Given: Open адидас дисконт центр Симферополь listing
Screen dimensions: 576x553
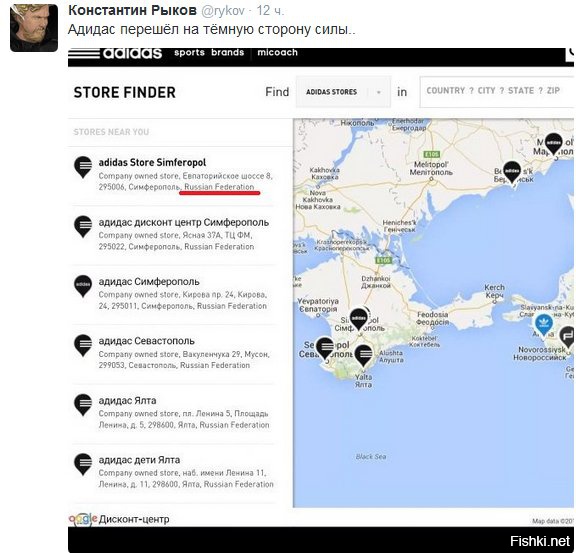Looking at the screenshot, I should (x=184, y=222).
